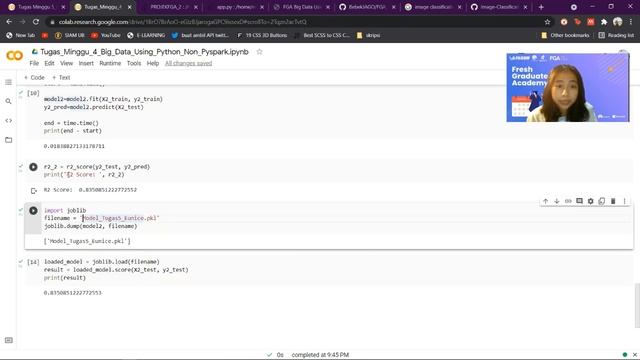Image resolution: width=640 pixels, height=360 pixels.
Task: Add a new Text cell
Action: [x=61, y=78]
